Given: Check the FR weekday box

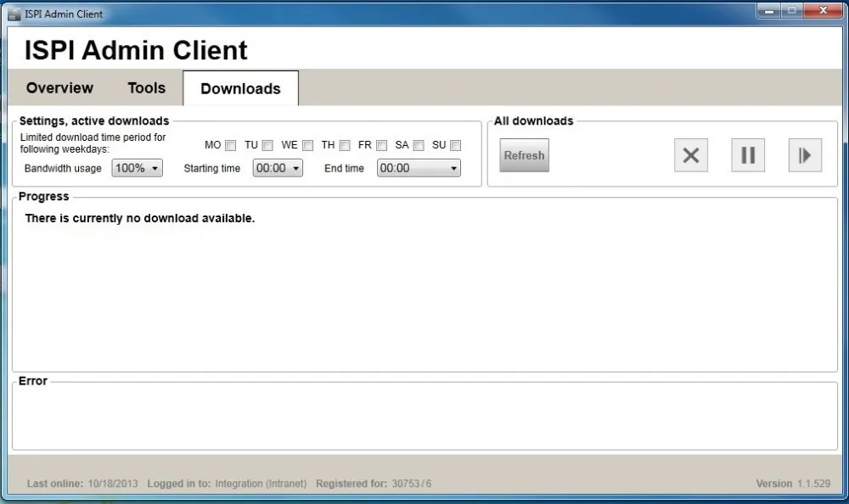Looking at the screenshot, I should coord(381,145).
